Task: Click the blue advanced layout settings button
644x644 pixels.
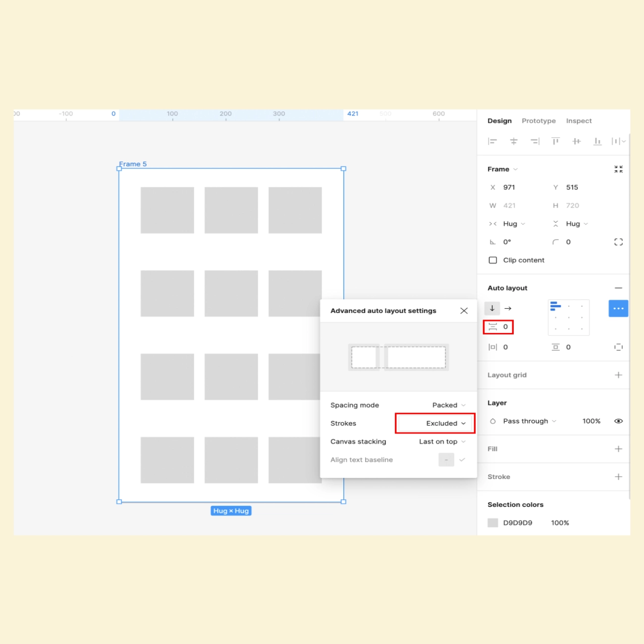Action: click(x=618, y=309)
